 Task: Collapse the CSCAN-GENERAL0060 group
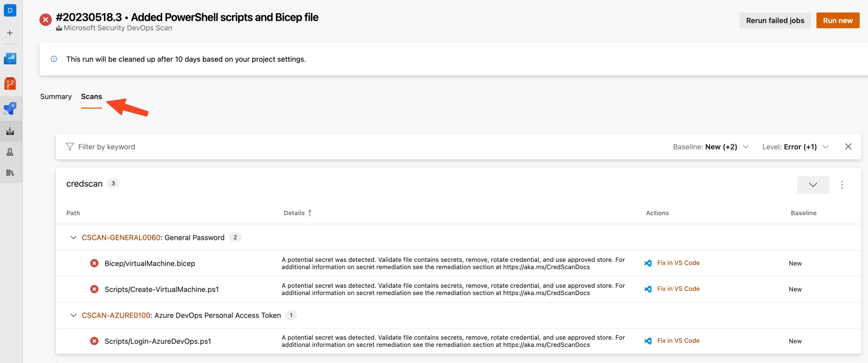point(73,237)
